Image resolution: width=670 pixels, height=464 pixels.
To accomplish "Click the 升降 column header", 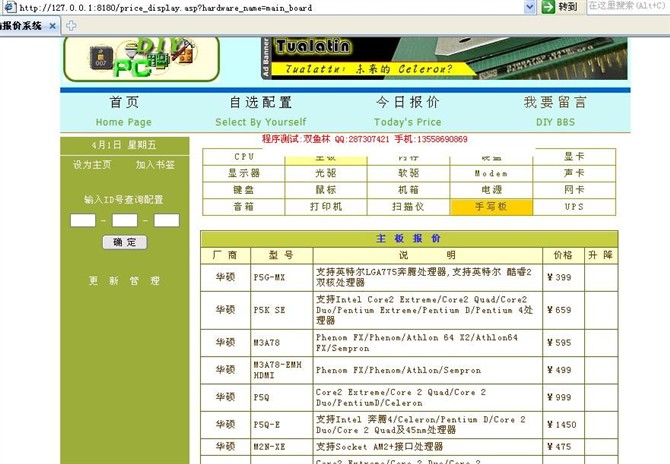I will pos(601,255).
